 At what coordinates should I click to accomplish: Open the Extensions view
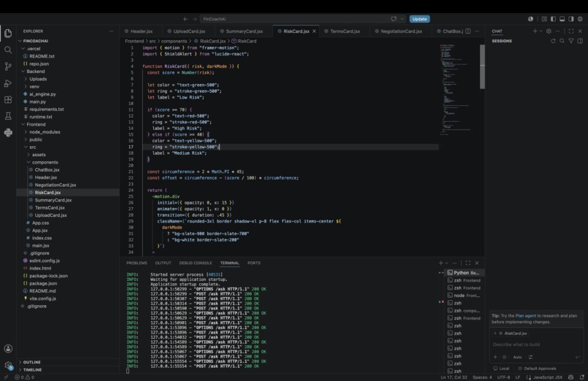coord(8,99)
